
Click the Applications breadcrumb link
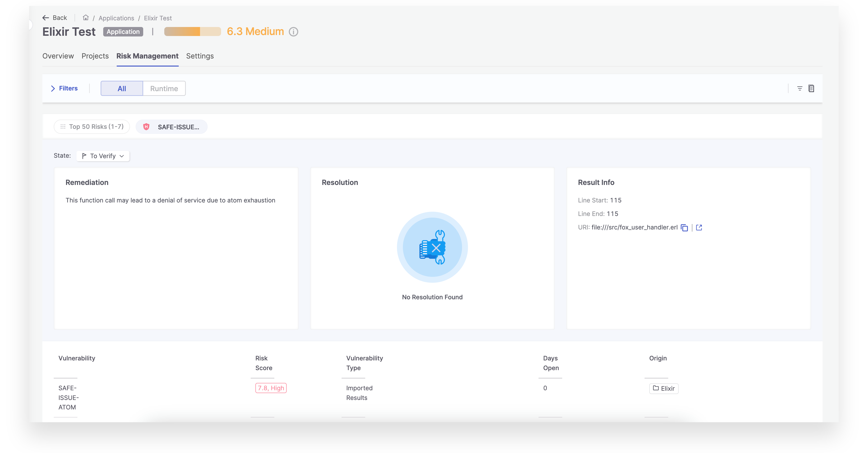(116, 18)
